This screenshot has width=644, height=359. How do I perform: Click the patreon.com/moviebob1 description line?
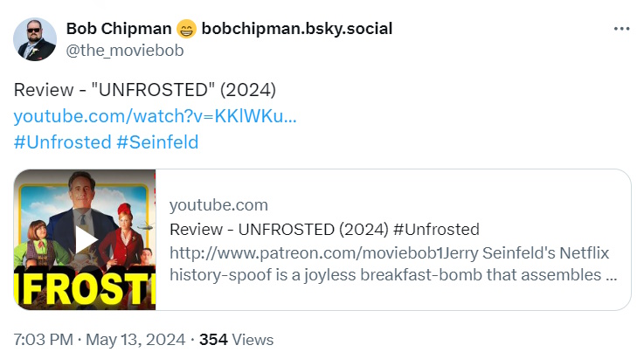click(389, 253)
